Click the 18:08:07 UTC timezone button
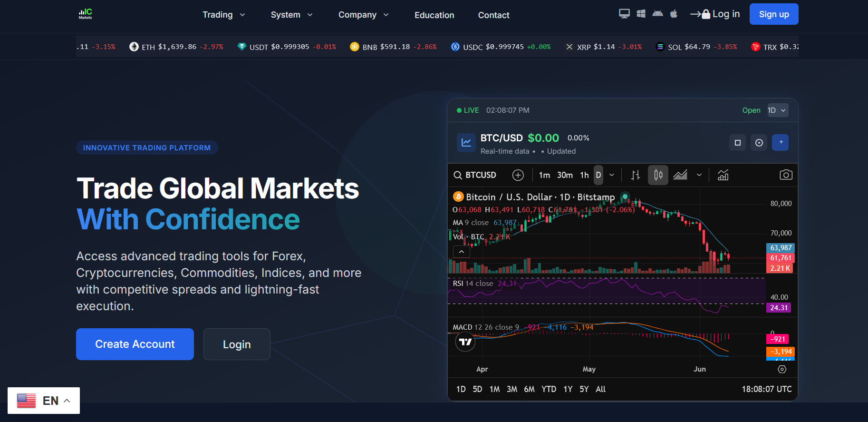This screenshot has height=422, width=868. click(x=767, y=389)
